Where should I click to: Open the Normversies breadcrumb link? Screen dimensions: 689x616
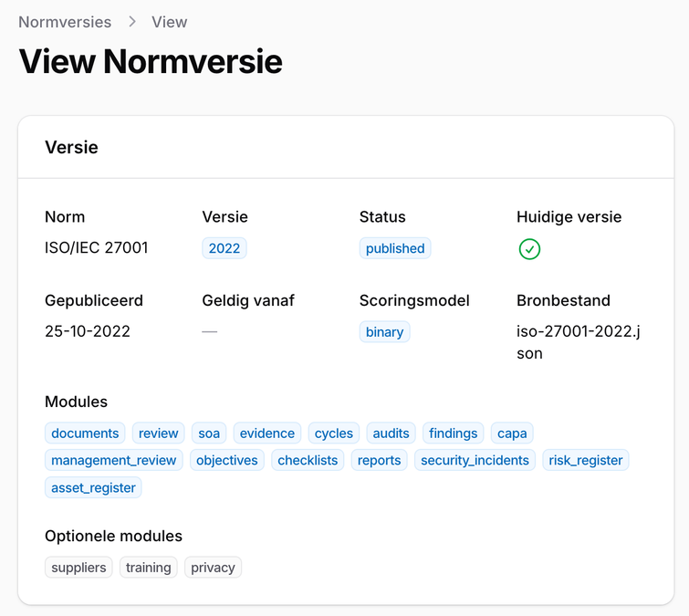click(x=65, y=22)
